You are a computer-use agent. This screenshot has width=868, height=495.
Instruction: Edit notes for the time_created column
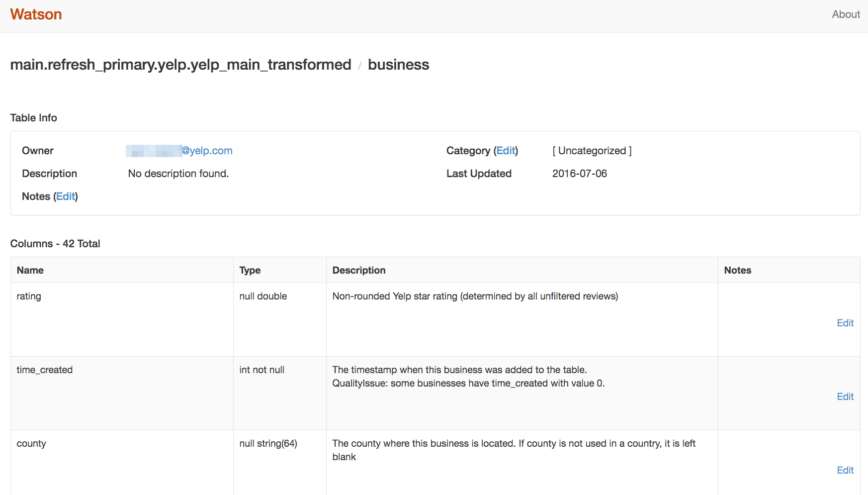pyautogui.click(x=845, y=396)
